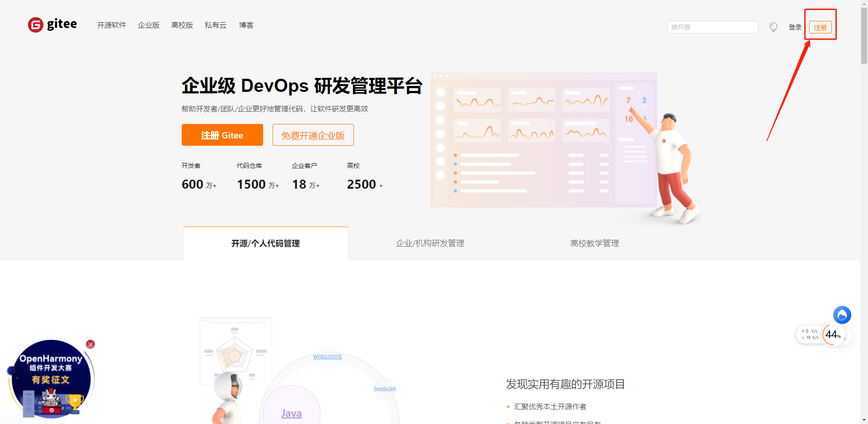Click the scrollbar's up arrow
The width and height of the screenshot is (868, 424).
point(864,4)
